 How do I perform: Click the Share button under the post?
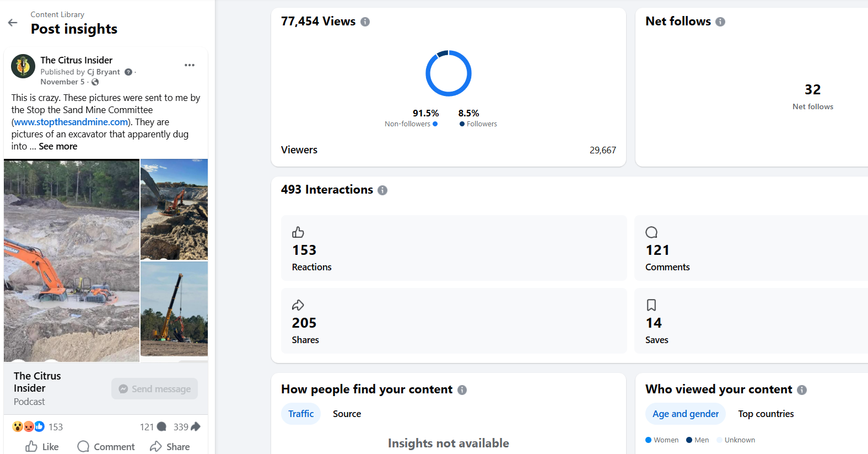[x=170, y=446]
